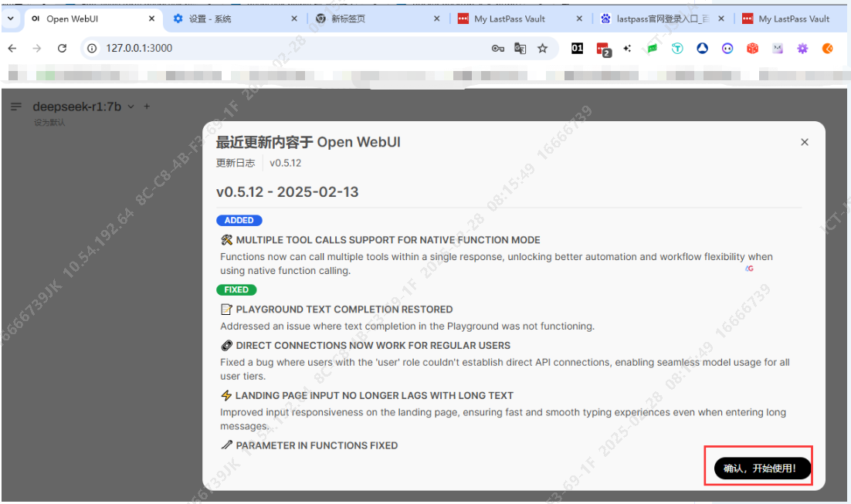Bookmark this page with star icon
Viewport: 851px width, 504px height.
tap(542, 49)
